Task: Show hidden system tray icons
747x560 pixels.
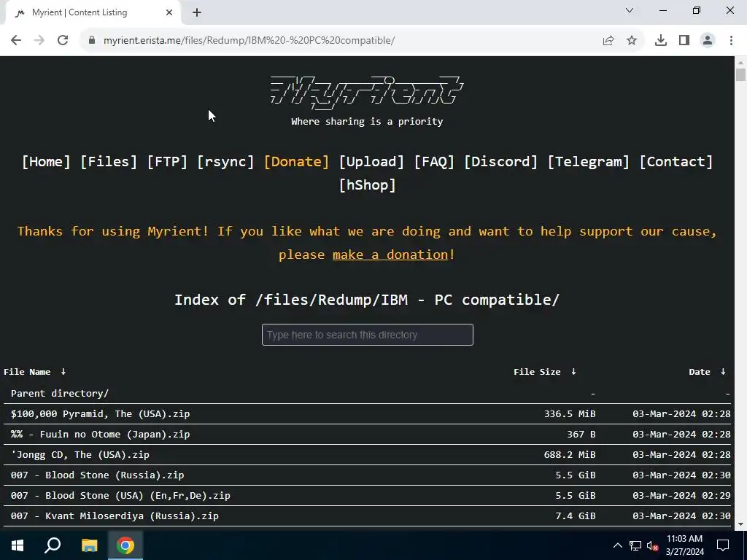Action: point(617,545)
